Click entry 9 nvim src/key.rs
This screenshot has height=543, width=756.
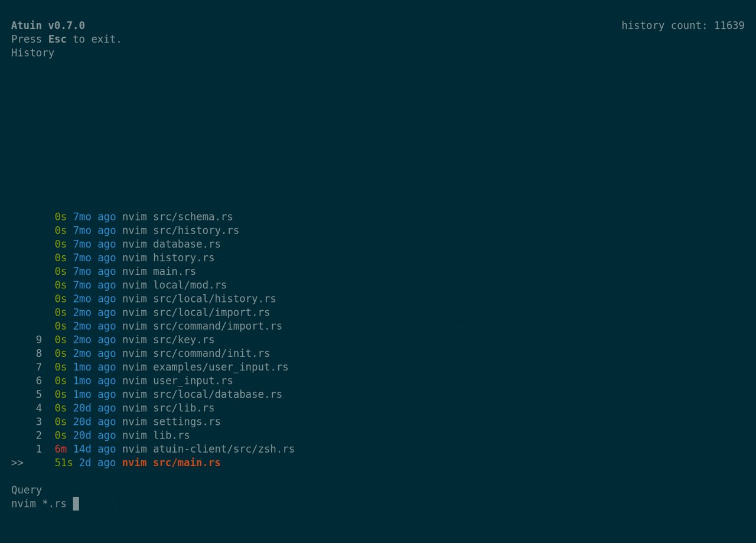tap(125, 340)
